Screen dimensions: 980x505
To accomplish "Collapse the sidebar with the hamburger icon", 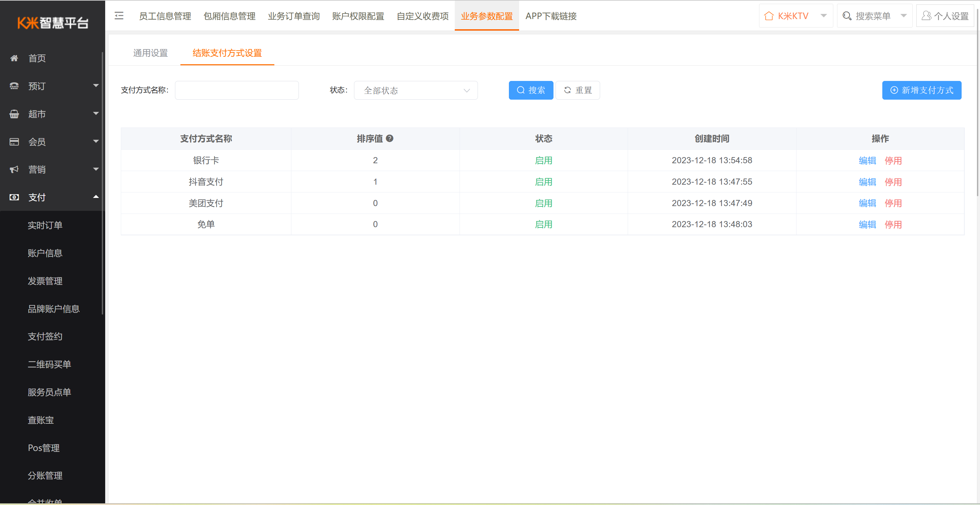I will 119,16.
